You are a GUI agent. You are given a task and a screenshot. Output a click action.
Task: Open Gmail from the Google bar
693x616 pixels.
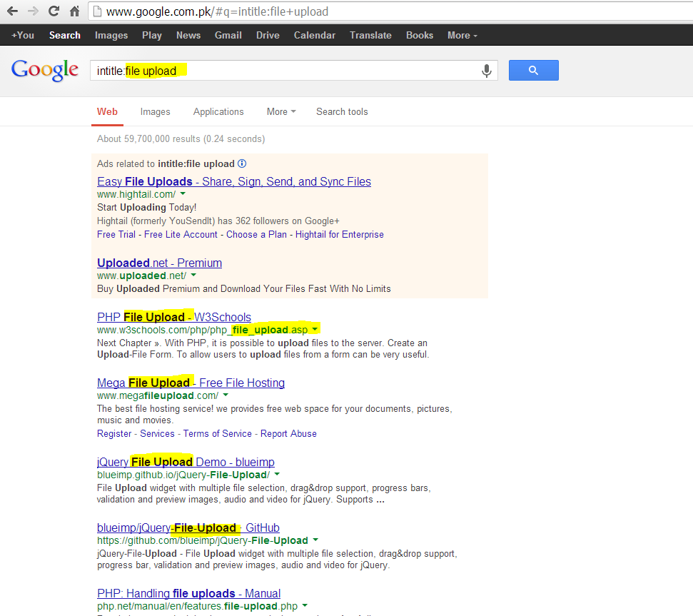click(x=228, y=36)
